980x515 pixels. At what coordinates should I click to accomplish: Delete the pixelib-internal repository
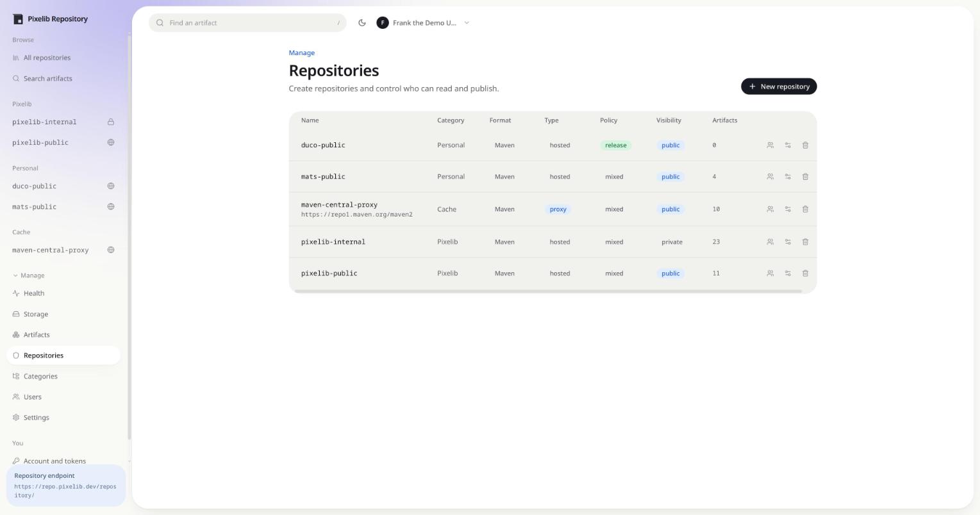click(x=805, y=242)
